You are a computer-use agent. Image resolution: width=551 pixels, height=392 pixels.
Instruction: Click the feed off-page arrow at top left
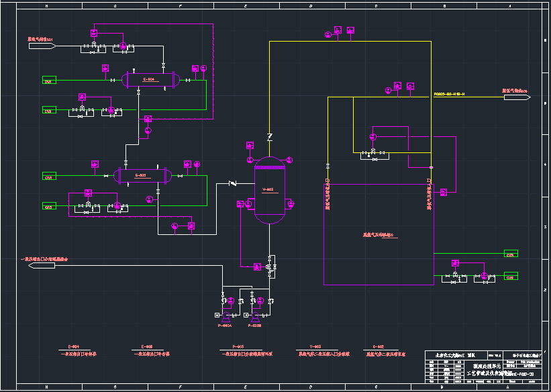click(x=42, y=46)
